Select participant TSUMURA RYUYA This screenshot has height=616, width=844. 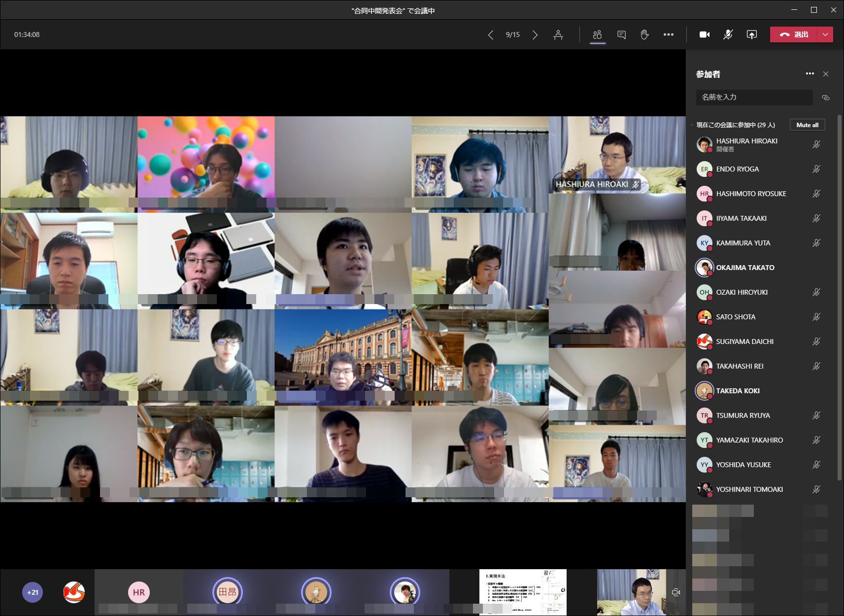(x=759, y=415)
